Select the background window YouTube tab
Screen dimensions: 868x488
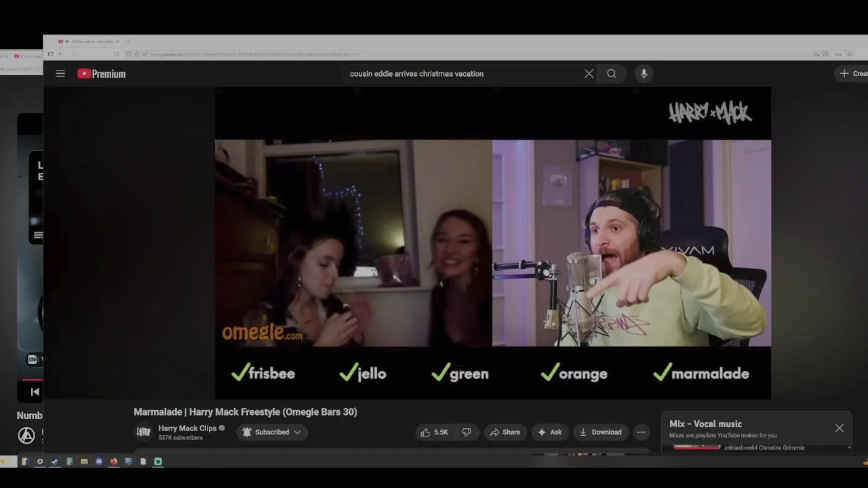(x=27, y=56)
